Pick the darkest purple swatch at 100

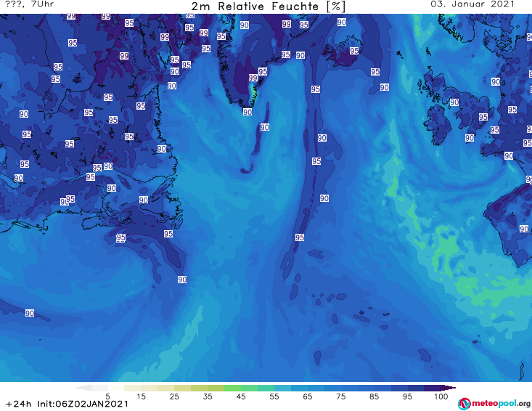click(449, 388)
